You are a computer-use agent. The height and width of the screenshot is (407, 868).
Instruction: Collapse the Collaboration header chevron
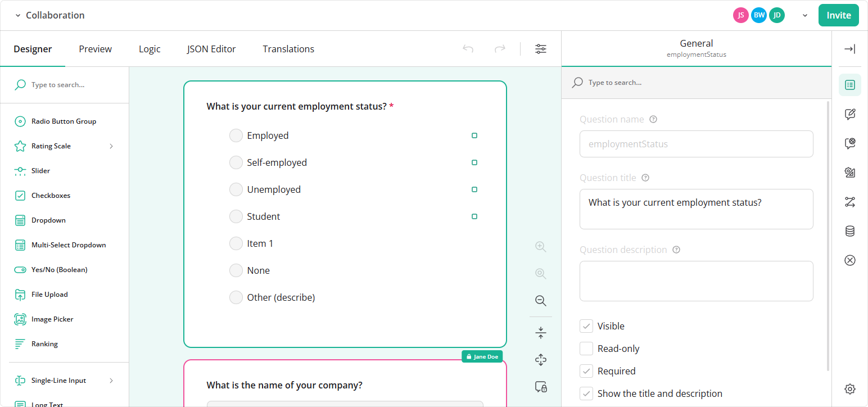tap(17, 16)
